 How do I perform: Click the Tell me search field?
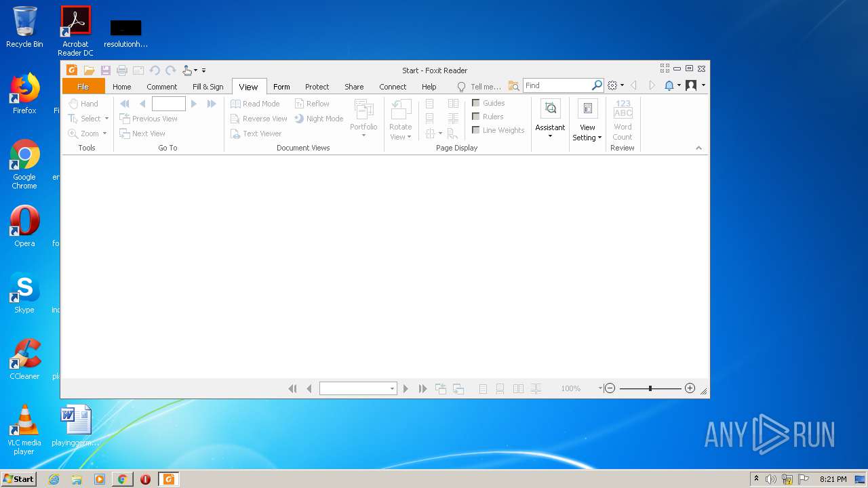pyautogui.click(x=479, y=87)
